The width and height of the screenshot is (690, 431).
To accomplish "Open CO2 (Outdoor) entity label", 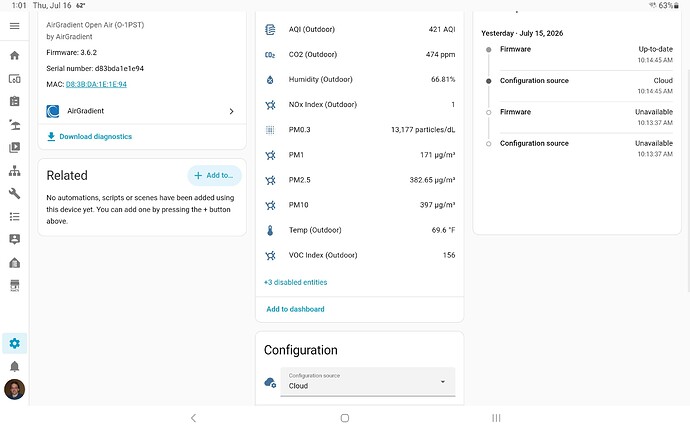I will tap(313, 55).
